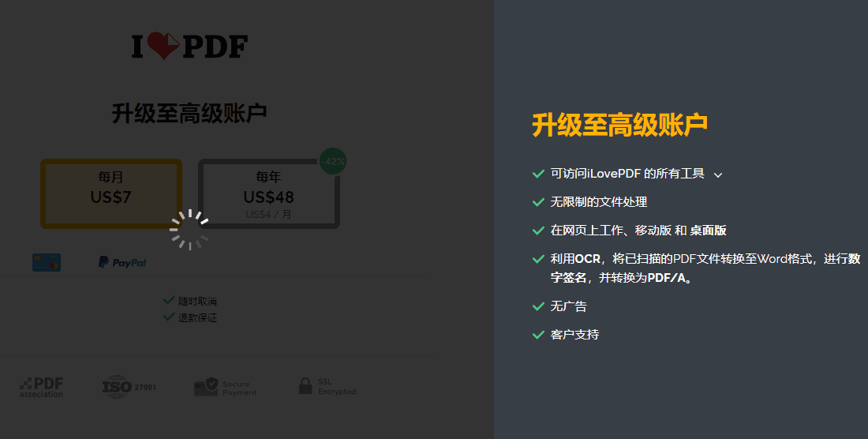868x439 pixels.
Task: Click the -42% discount badge
Action: coord(333,162)
